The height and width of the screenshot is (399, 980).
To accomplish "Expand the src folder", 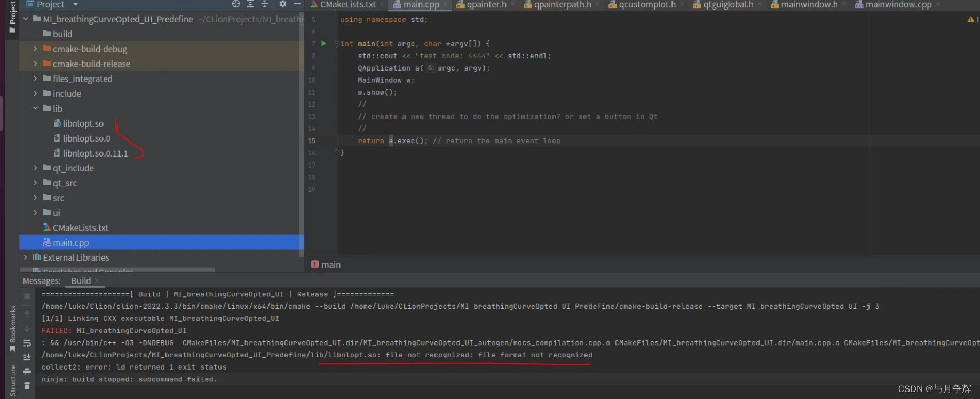I will click(35, 198).
